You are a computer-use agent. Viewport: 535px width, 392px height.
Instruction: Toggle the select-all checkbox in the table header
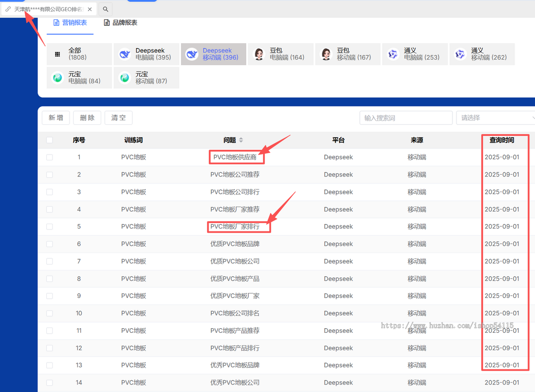point(49,140)
